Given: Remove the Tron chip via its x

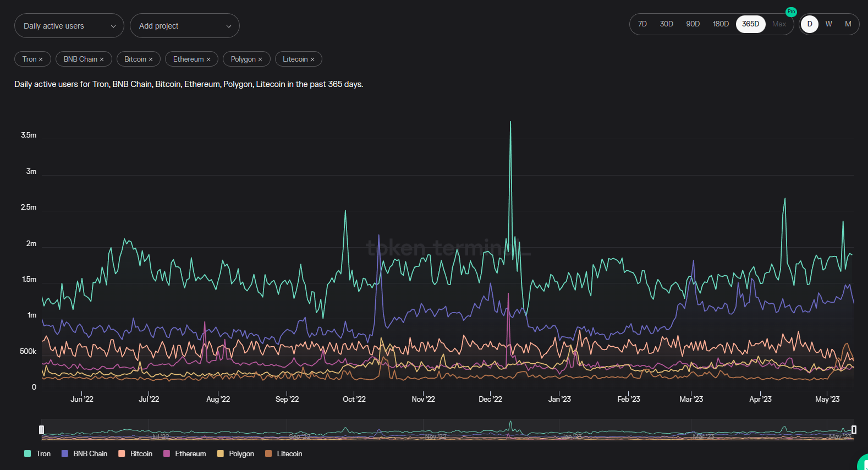Looking at the screenshot, I should point(41,59).
